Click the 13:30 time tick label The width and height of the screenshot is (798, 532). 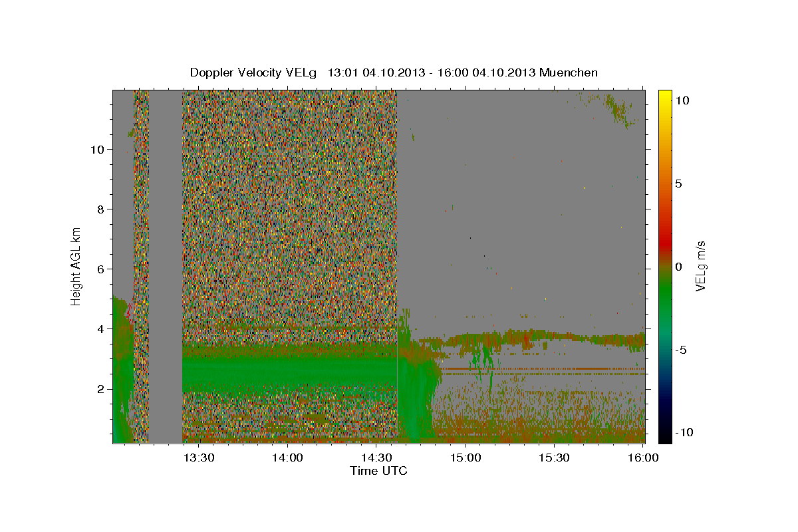198,458
